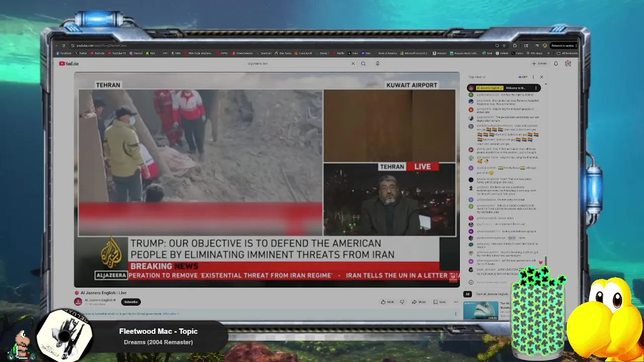Image resolution: width=644 pixels, height=362 pixels.
Task: Open the Amazon bookmark
Action: tap(439, 53)
